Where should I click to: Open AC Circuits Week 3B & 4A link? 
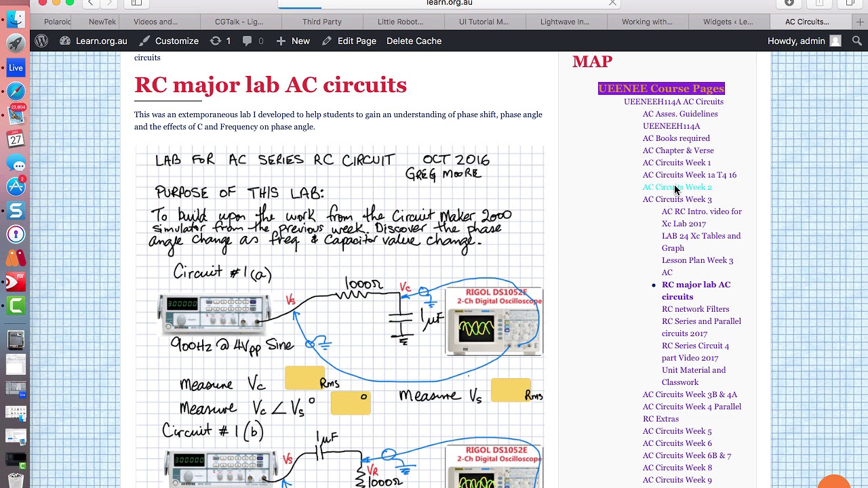(690, 394)
